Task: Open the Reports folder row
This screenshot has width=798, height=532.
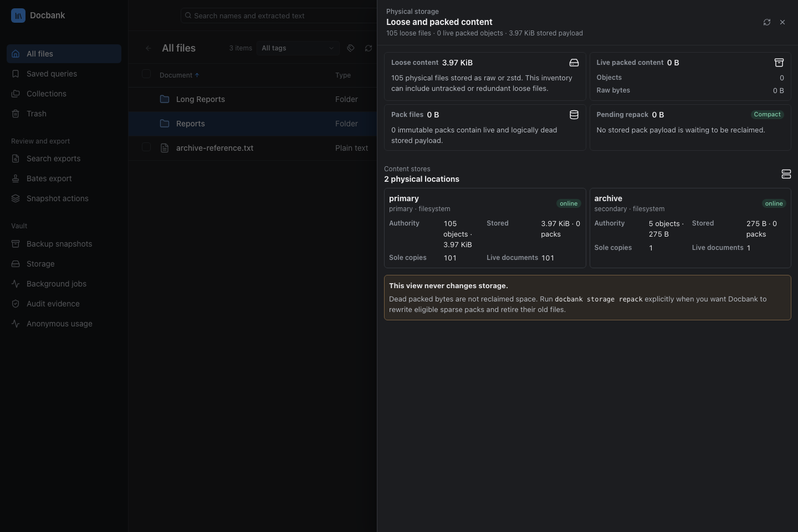Action: tap(253, 124)
